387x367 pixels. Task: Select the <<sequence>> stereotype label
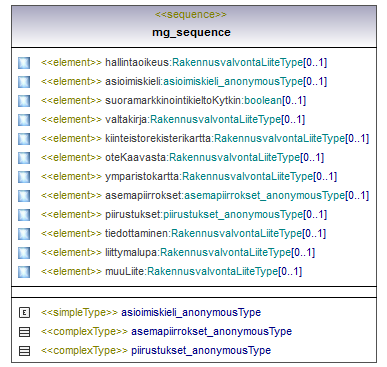[x=191, y=14]
